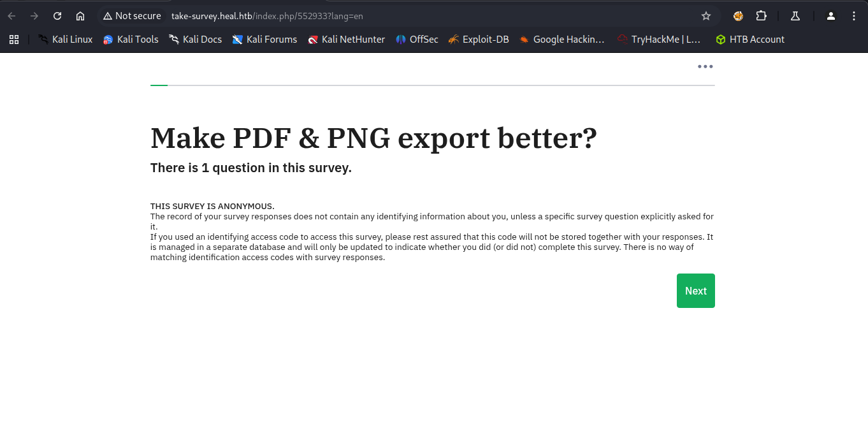Go to the browser home page
Viewport: 868px width, 431px height.
[x=80, y=16]
